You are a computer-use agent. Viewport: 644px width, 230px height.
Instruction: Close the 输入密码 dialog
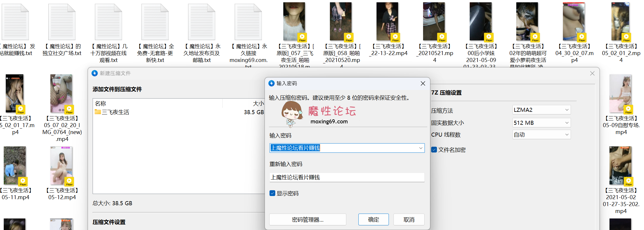pos(423,83)
